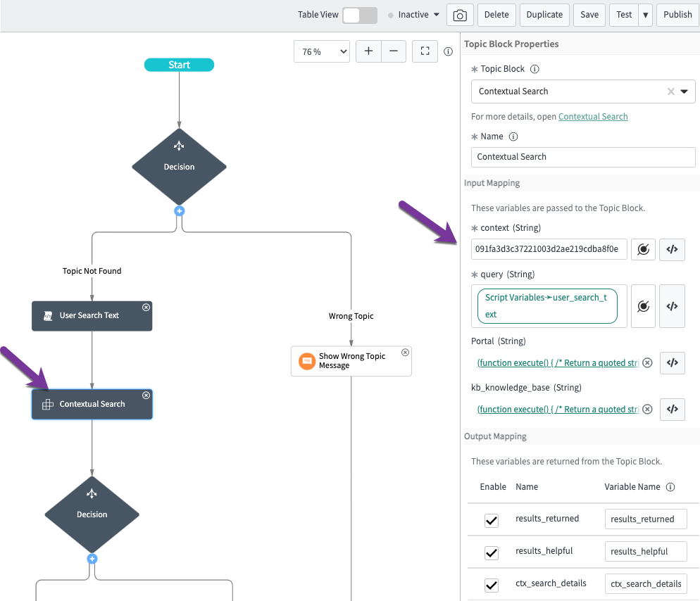
Task: Open the code editor for the Portal variable
Action: (672, 362)
